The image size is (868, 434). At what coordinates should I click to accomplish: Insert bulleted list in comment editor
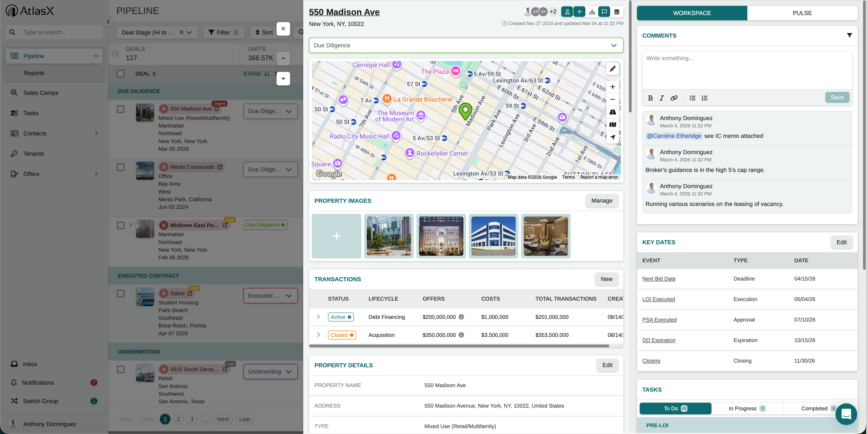click(x=693, y=98)
